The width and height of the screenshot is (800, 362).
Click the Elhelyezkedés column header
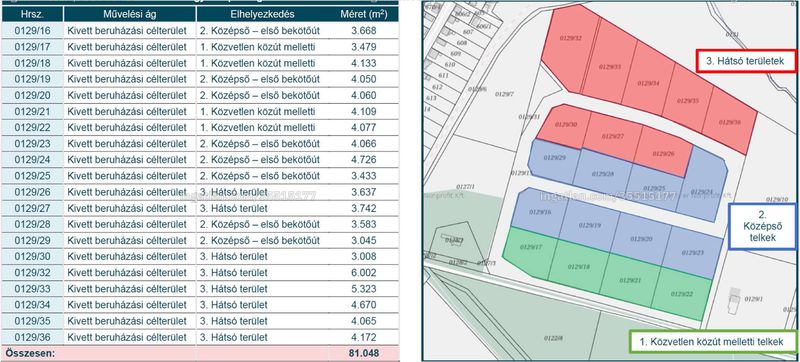[x=262, y=14]
